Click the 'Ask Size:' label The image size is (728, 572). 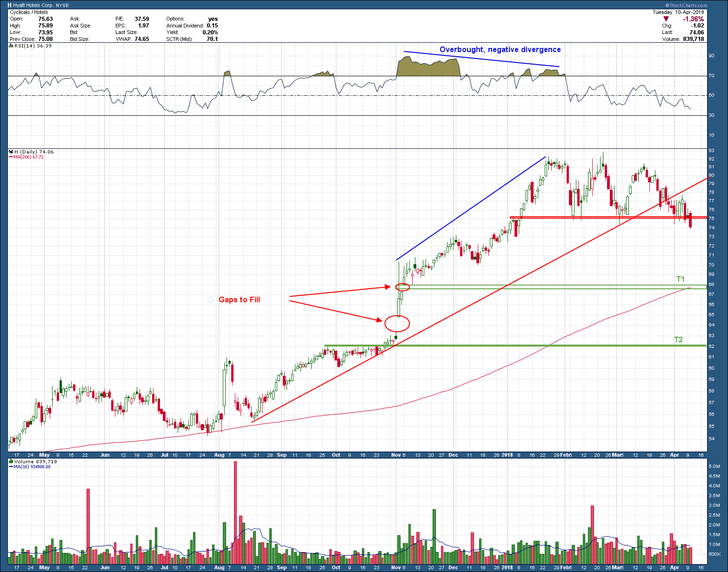pyautogui.click(x=80, y=26)
